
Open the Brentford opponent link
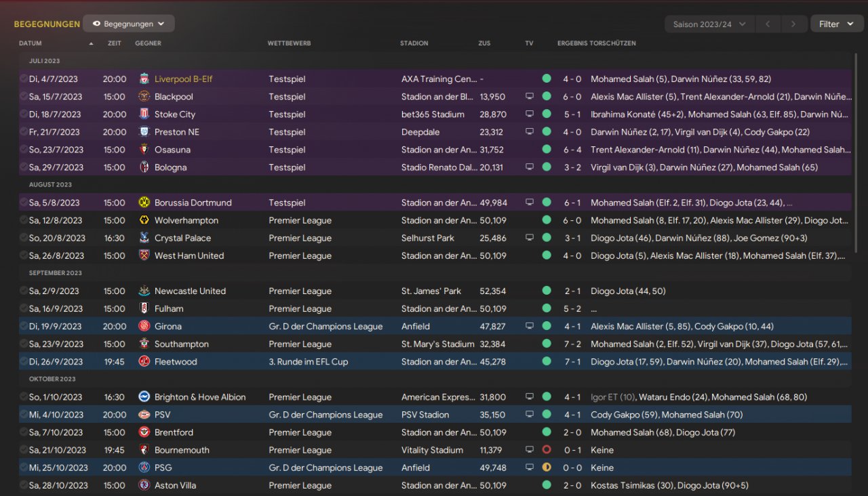pyautogui.click(x=174, y=432)
